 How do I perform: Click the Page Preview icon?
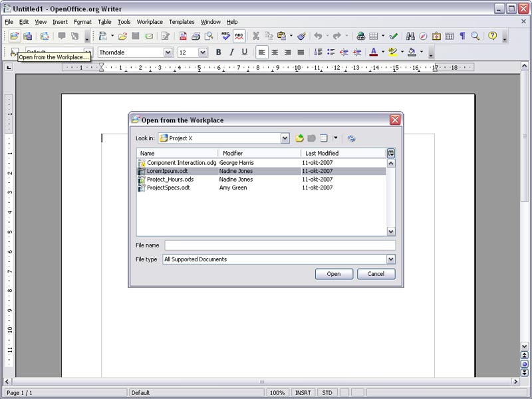pyautogui.click(x=209, y=36)
